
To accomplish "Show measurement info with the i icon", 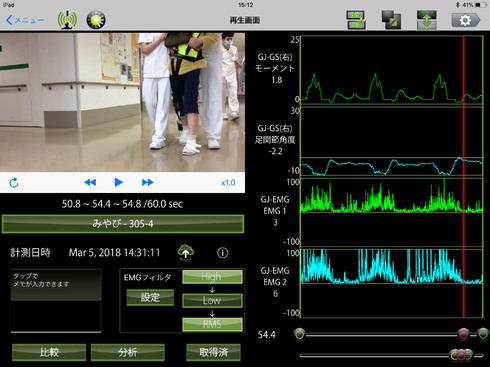I will (223, 253).
